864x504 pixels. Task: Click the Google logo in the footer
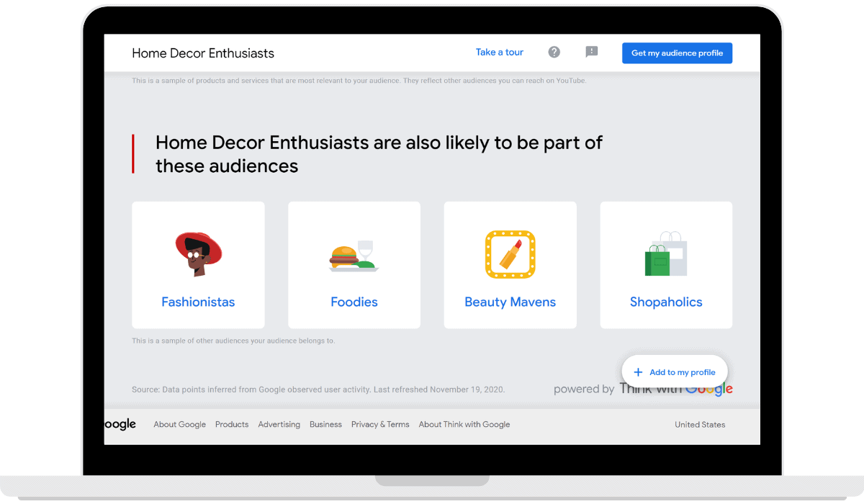(120, 425)
